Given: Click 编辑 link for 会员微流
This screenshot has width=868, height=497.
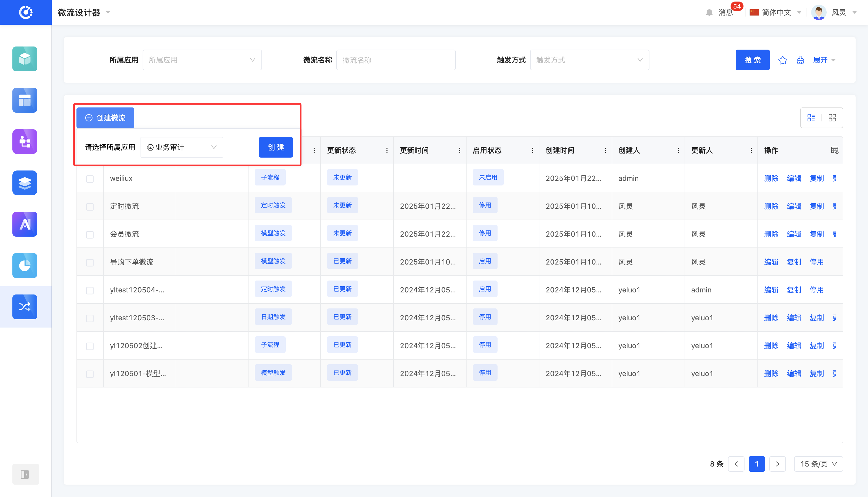Looking at the screenshot, I should pos(794,234).
